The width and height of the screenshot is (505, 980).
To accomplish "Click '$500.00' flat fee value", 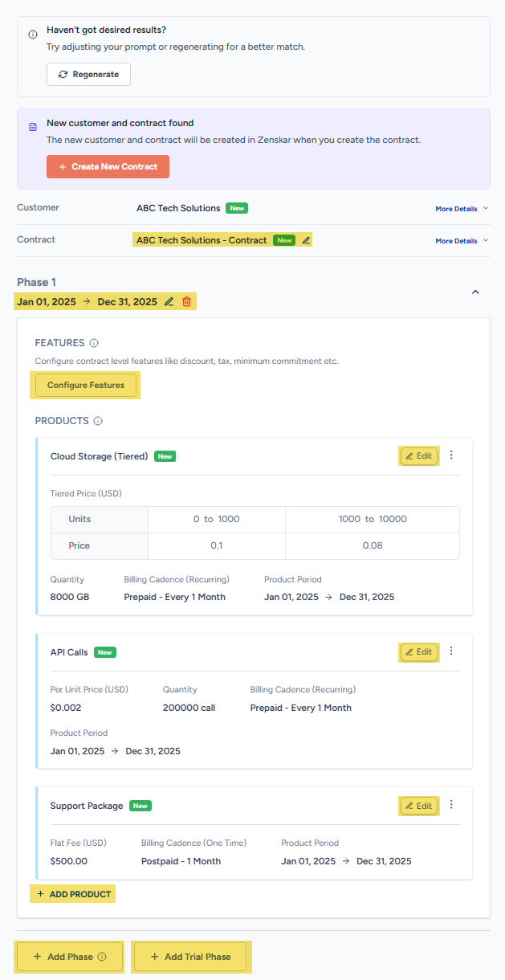I will coord(69,861).
